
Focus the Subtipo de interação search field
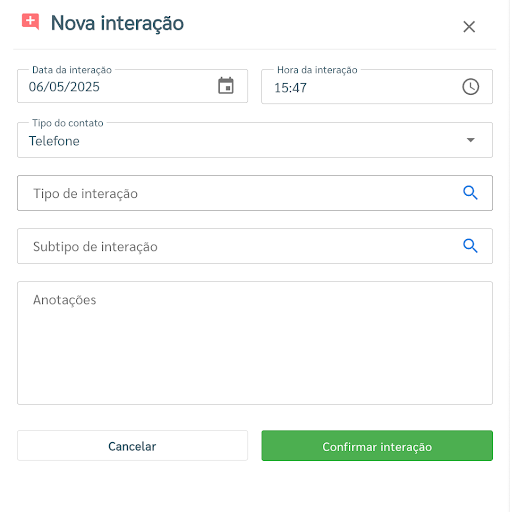[255, 246]
